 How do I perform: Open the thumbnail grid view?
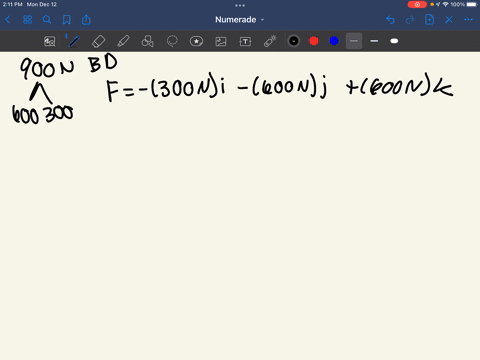pos(27,20)
